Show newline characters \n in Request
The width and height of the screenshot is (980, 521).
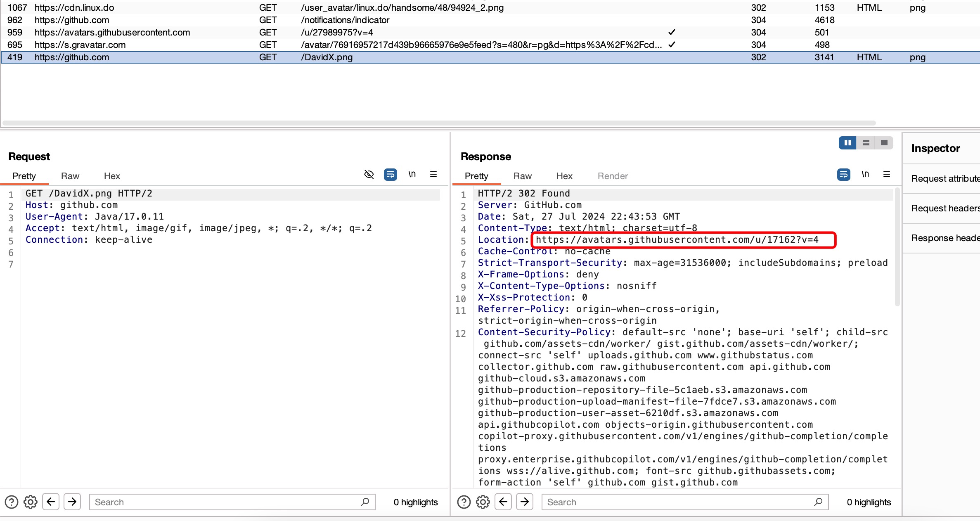point(412,174)
